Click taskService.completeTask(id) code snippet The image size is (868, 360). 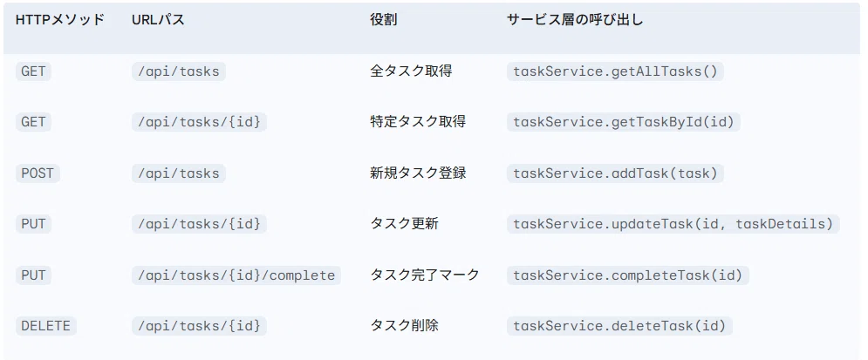click(x=628, y=275)
